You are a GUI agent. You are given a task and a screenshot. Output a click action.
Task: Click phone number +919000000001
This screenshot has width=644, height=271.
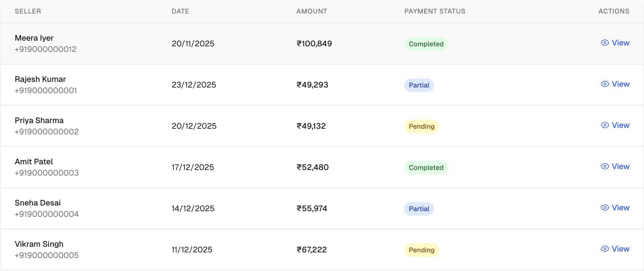pos(46,90)
